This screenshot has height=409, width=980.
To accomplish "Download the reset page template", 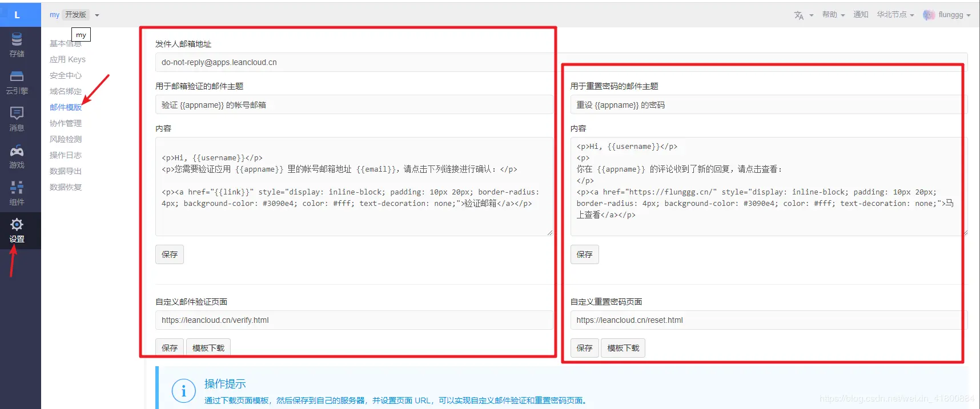I will [x=623, y=347].
